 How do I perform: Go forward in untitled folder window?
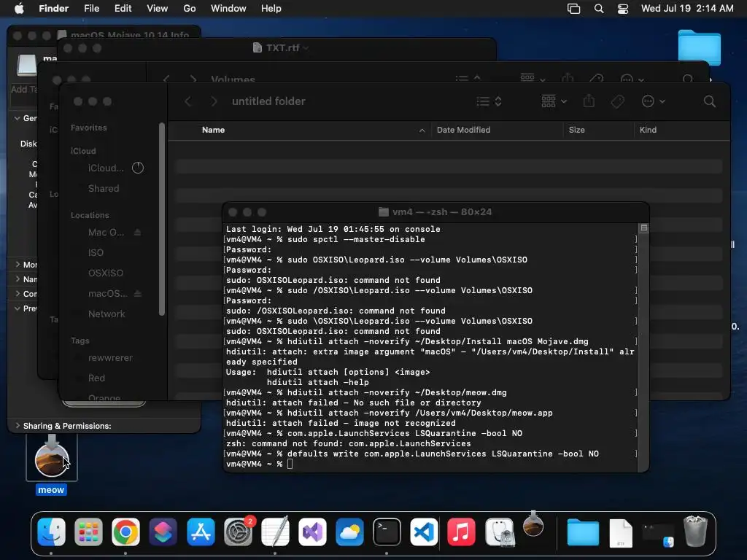pos(214,101)
